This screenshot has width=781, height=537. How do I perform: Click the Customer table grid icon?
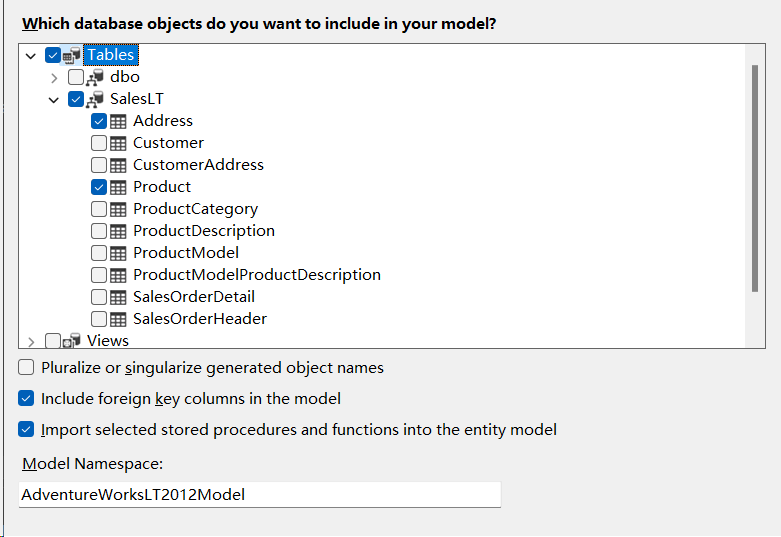click(x=118, y=143)
